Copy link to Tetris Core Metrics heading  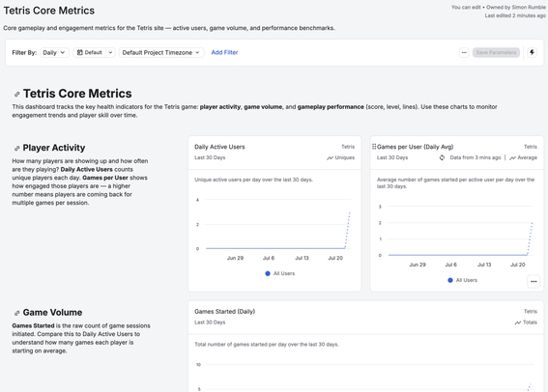coord(16,94)
